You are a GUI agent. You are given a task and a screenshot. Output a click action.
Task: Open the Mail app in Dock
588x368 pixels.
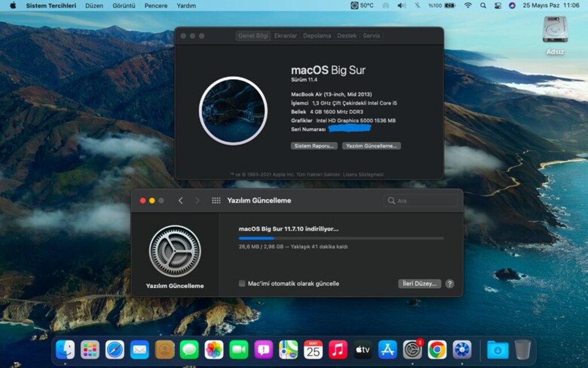[140, 350]
